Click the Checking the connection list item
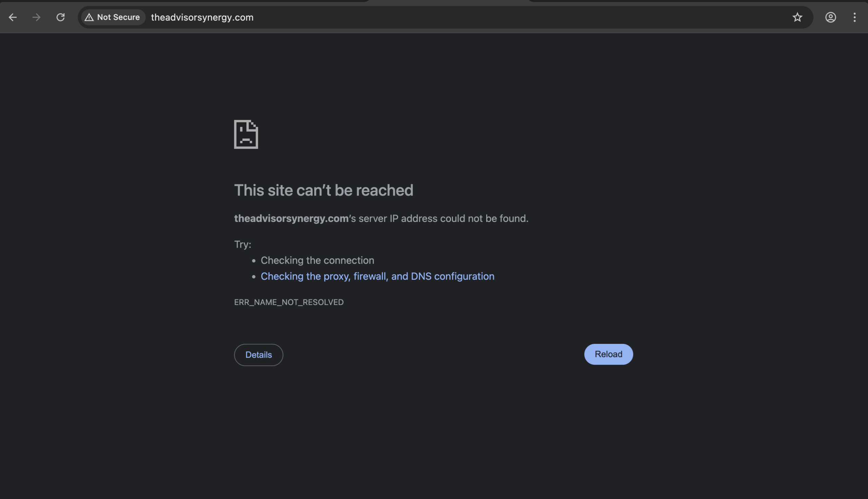The image size is (868, 499). [317, 261]
